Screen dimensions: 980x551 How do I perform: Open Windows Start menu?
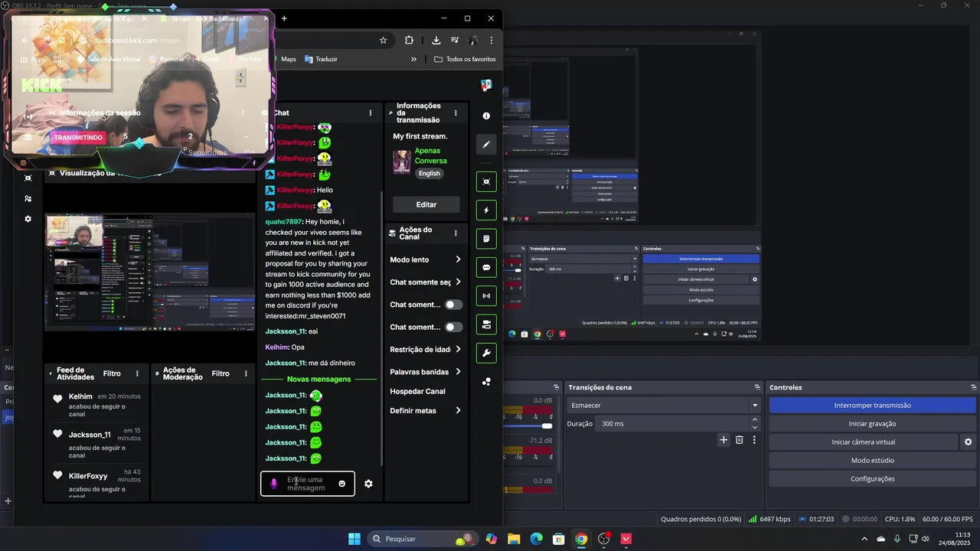coord(354,539)
